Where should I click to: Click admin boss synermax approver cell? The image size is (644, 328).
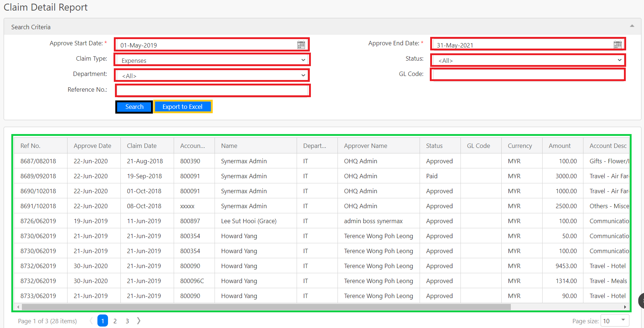click(378, 221)
